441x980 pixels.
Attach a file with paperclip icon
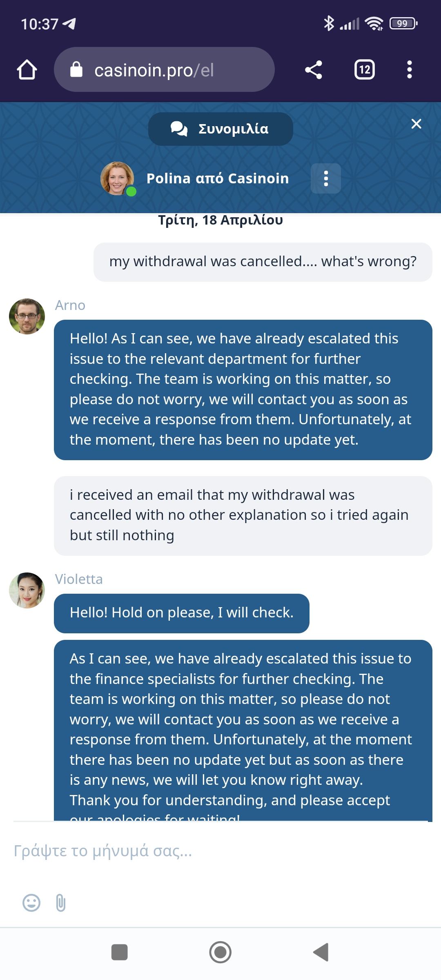[60, 903]
